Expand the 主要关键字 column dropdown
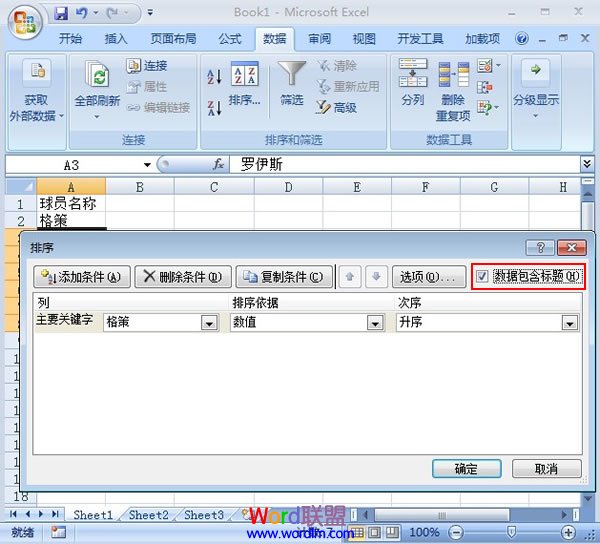The image size is (600, 544). tap(209, 323)
